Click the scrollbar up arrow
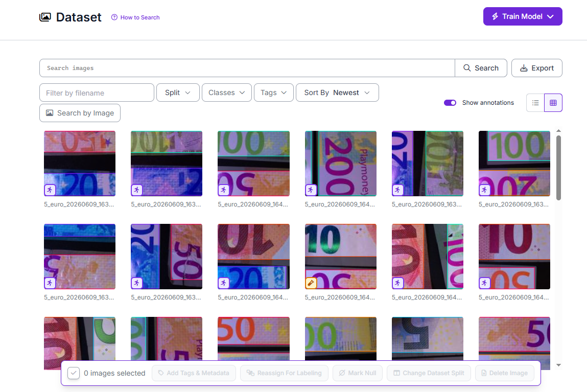Viewport: 587px width, 392px height. tap(558, 131)
